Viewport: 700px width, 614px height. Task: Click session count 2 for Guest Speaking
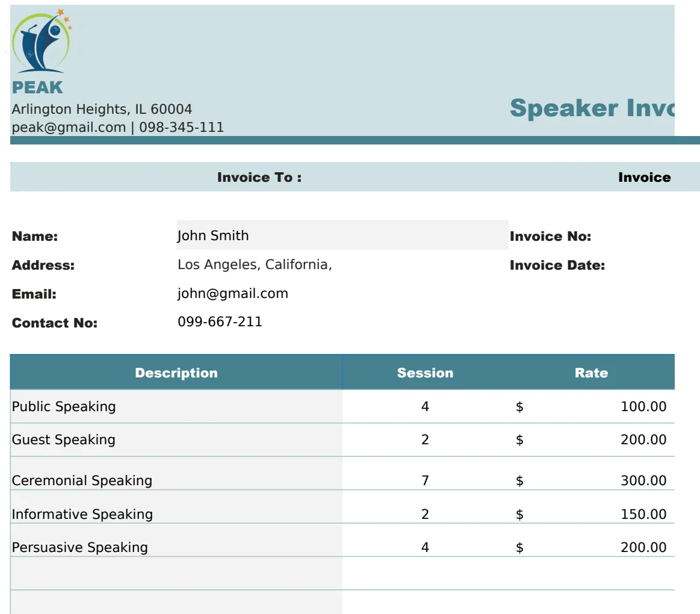tap(425, 440)
